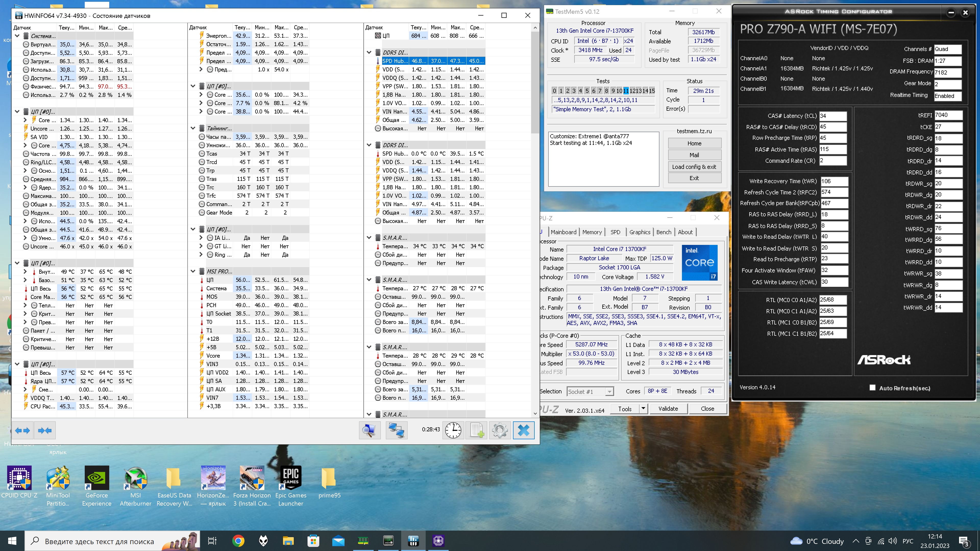
Task: Select test number 0 box in TestMem5
Action: tap(554, 91)
